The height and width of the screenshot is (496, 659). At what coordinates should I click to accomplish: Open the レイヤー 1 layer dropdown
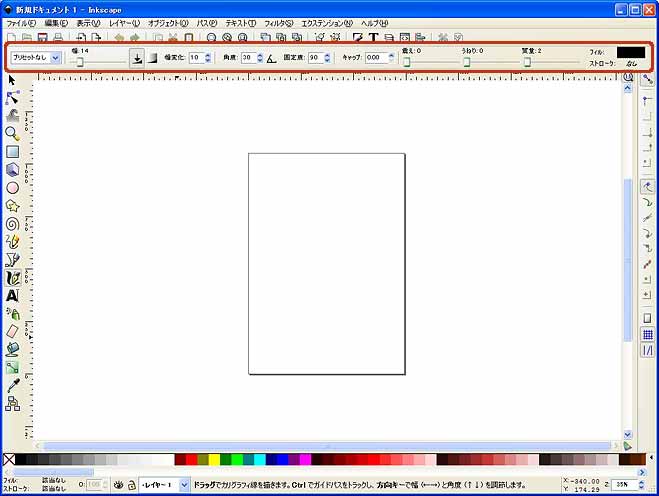coord(163,484)
